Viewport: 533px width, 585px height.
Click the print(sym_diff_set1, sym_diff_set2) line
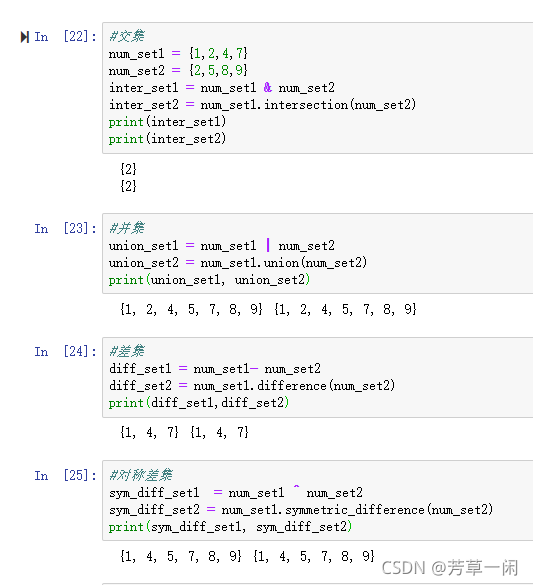tap(231, 526)
